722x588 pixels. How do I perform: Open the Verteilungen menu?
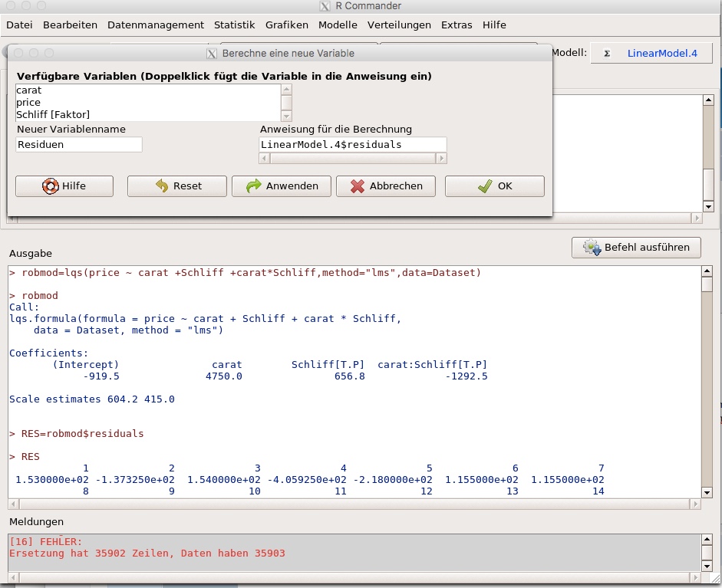click(399, 25)
